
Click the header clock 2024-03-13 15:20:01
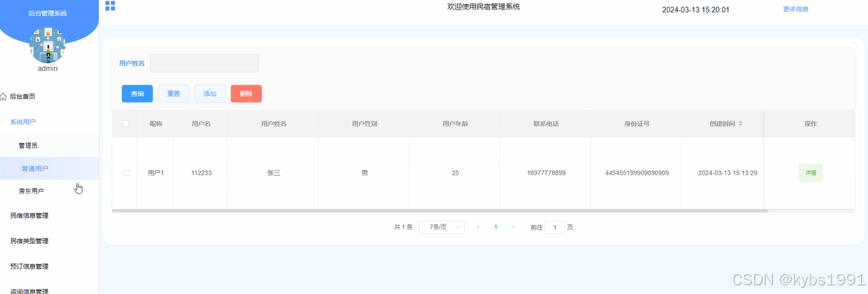point(695,10)
